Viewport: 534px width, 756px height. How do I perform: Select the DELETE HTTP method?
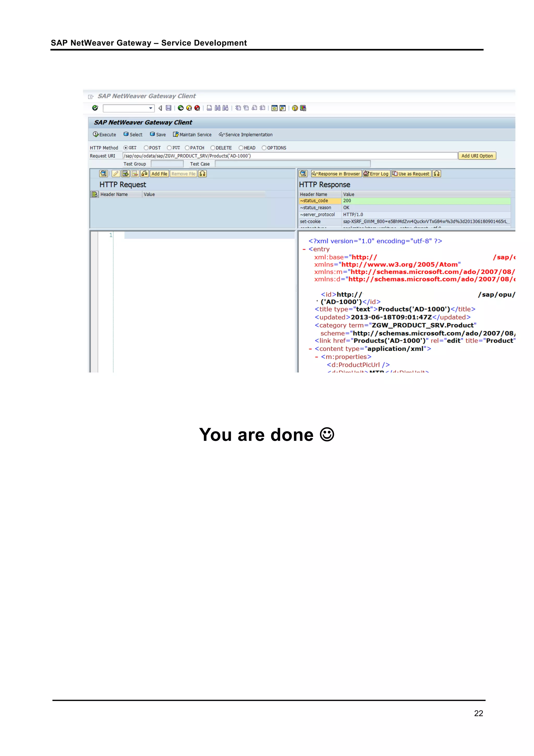pos(213,148)
